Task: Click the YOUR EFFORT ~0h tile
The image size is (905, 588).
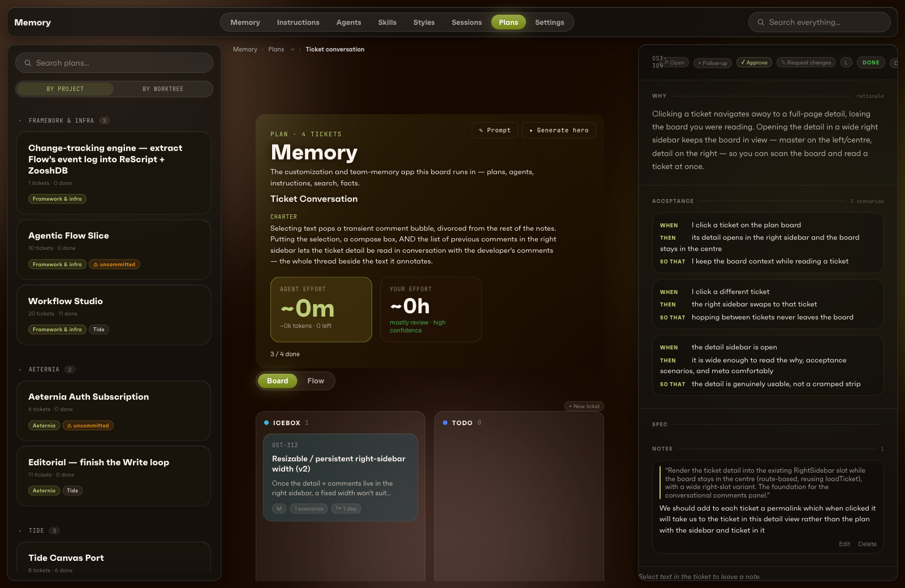Action: [x=431, y=310]
